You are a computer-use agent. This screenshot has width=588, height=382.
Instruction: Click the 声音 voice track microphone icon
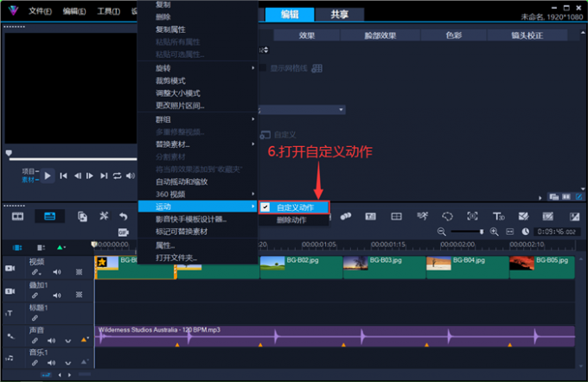(10, 336)
